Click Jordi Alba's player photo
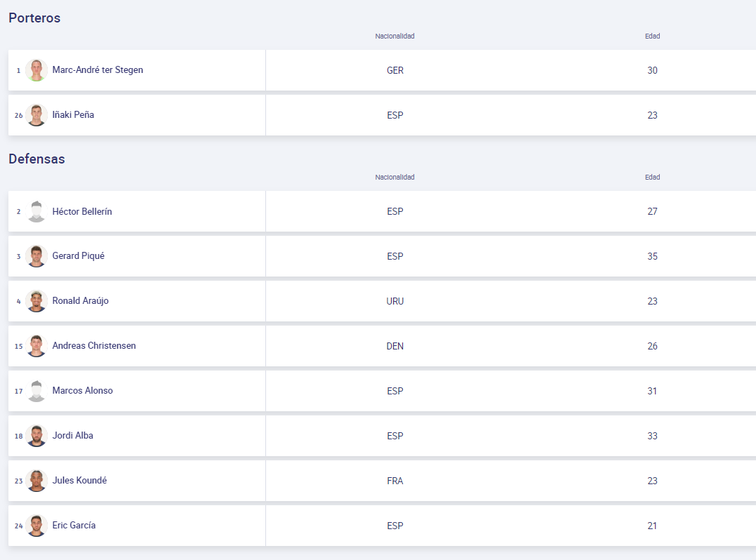Viewport: 756px width, 560px height. coord(37,436)
